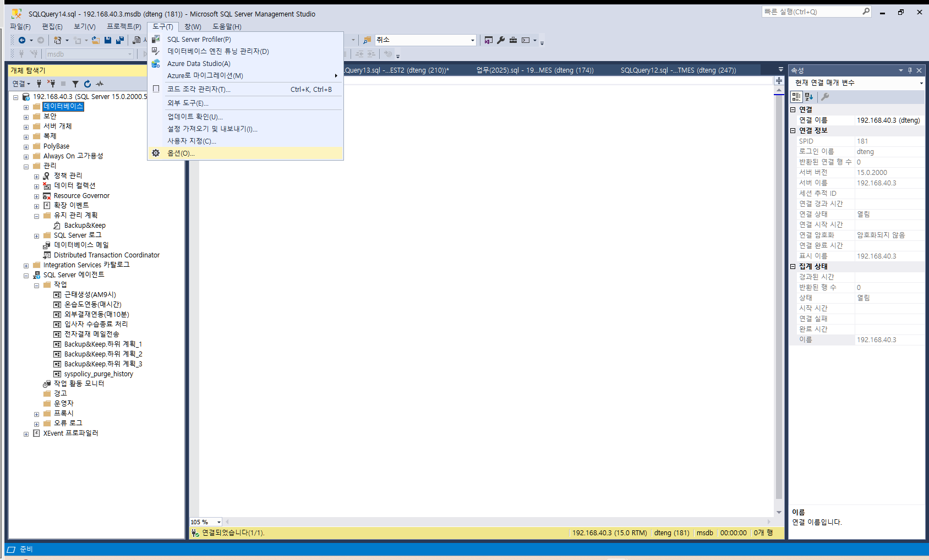Click the msdb status bar entry
The width and height of the screenshot is (929, 560).
click(704, 533)
